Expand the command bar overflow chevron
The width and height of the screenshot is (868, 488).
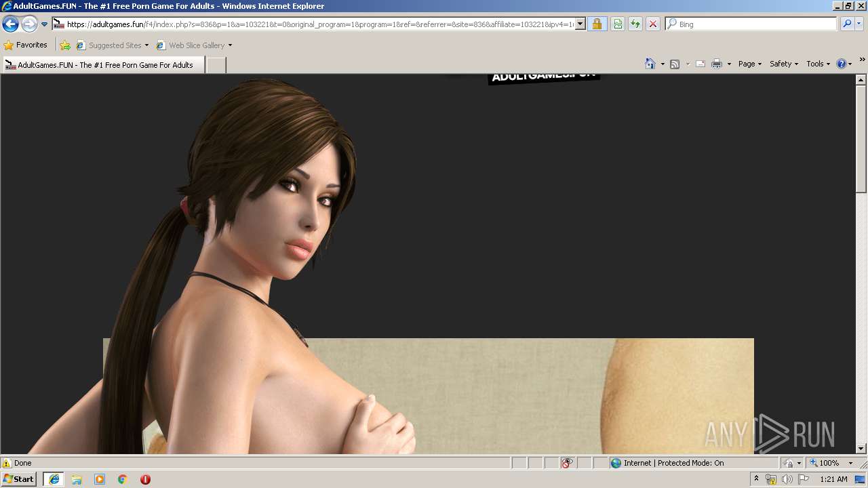click(x=862, y=60)
